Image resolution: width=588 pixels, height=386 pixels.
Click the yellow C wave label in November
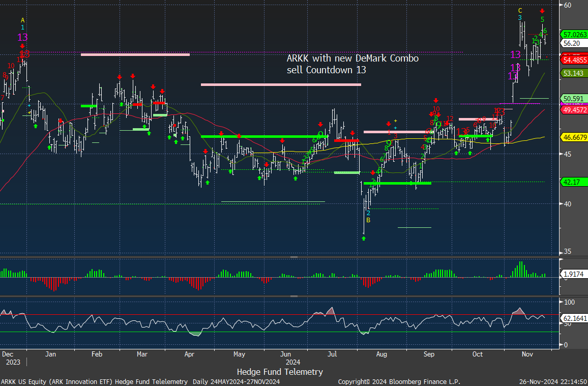tap(520, 10)
